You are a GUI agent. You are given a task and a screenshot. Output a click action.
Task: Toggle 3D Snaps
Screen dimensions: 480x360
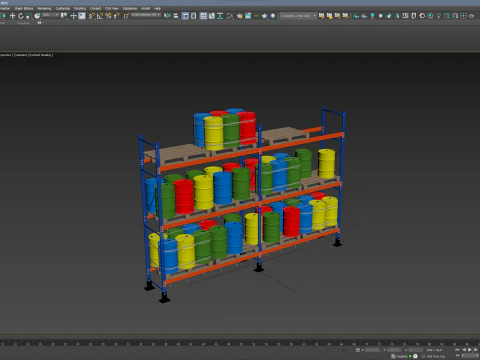click(91, 16)
